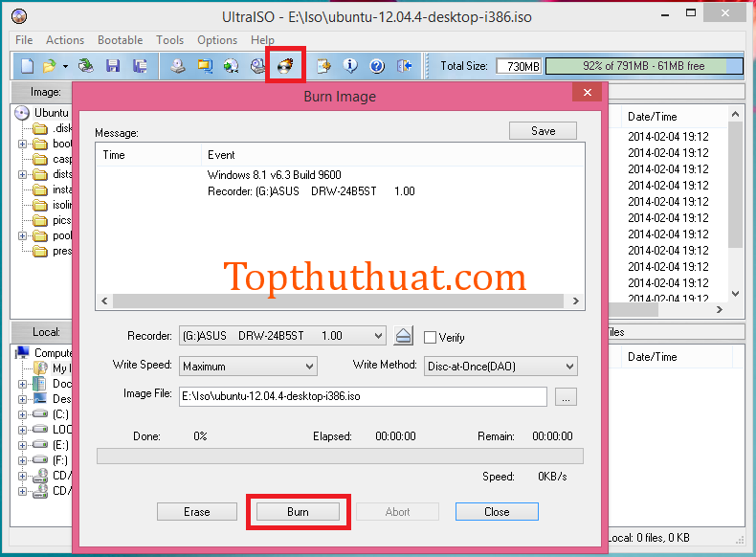756x557 pixels.
Task: Expand the dists folder in image tree
Action: tap(22, 174)
